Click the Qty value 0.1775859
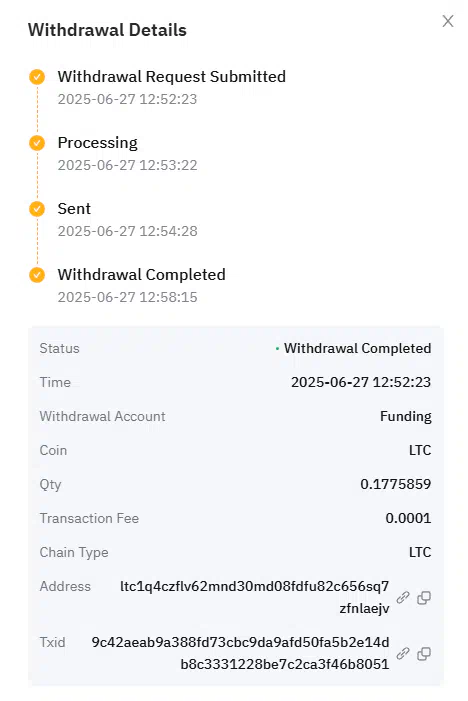 396,484
